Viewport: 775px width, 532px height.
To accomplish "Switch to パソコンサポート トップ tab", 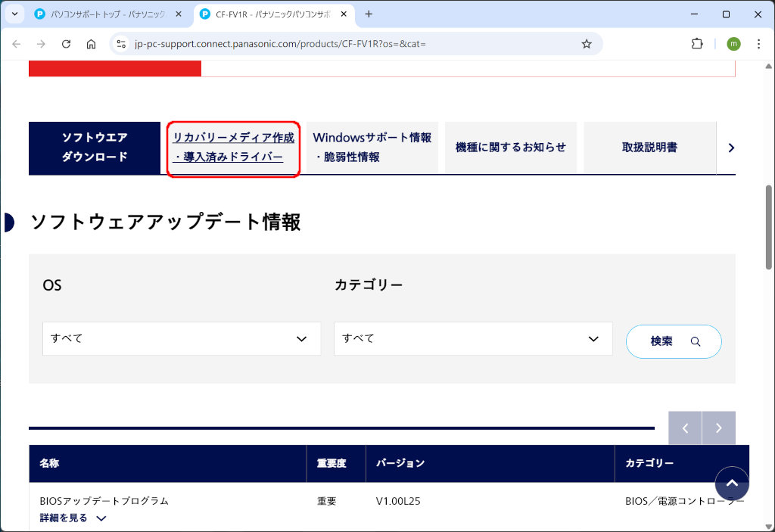I will pyautogui.click(x=109, y=14).
